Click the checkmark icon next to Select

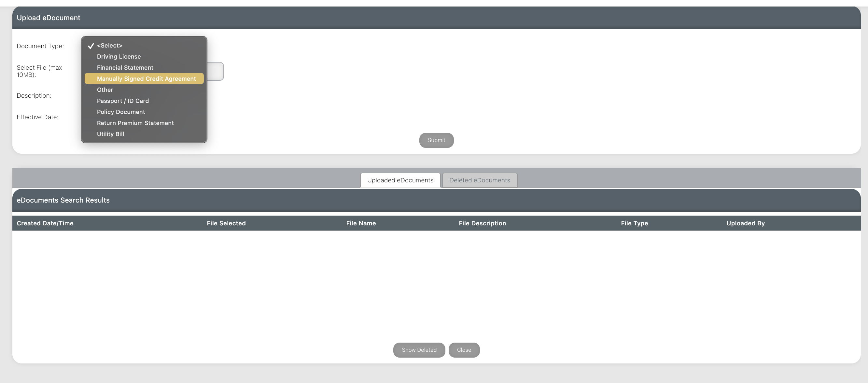coord(91,45)
